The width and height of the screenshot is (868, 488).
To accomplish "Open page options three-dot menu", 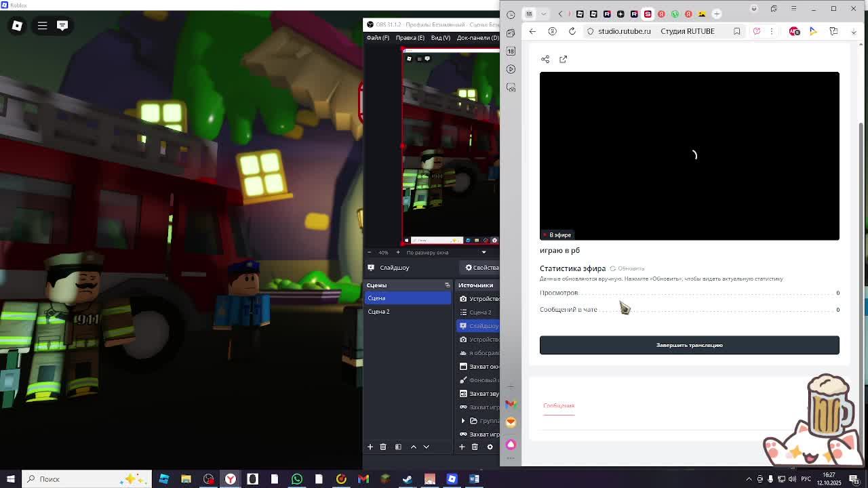I will coord(771,31).
